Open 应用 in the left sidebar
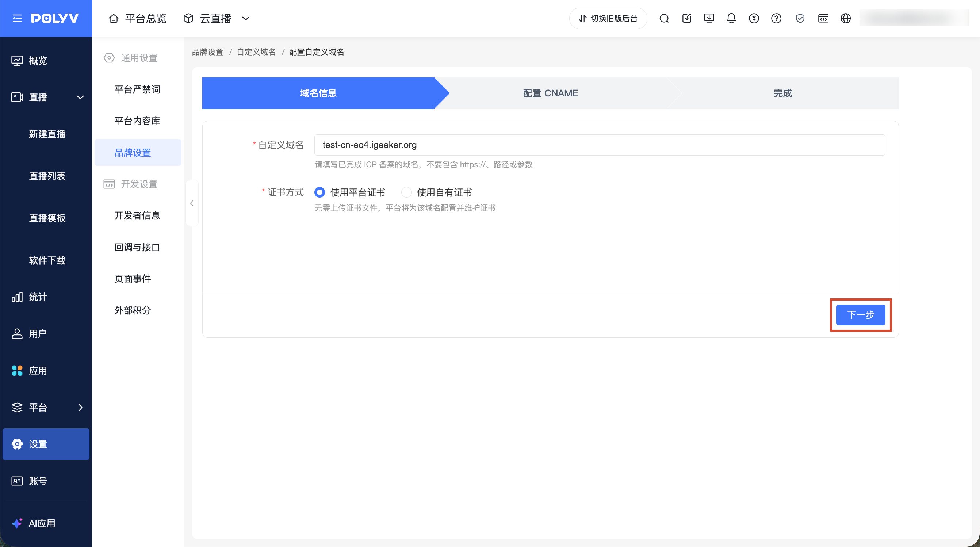Image resolution: width=980 pixels, height=547 pixels. click(46, 371)
